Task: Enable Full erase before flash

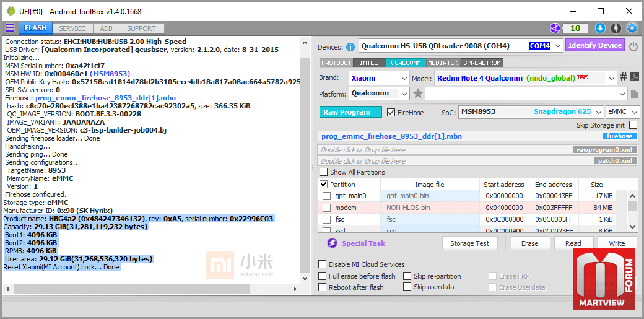Action: (x=323, y=276)
